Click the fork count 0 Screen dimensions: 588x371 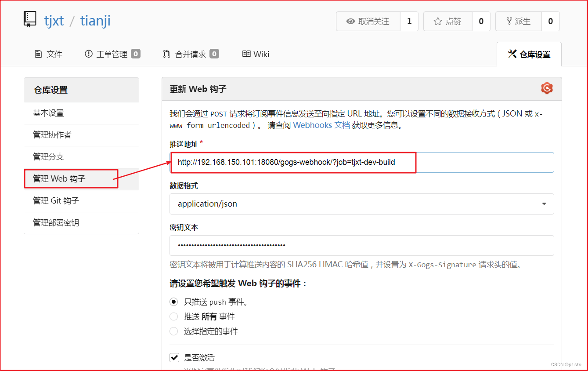(550, 21)
